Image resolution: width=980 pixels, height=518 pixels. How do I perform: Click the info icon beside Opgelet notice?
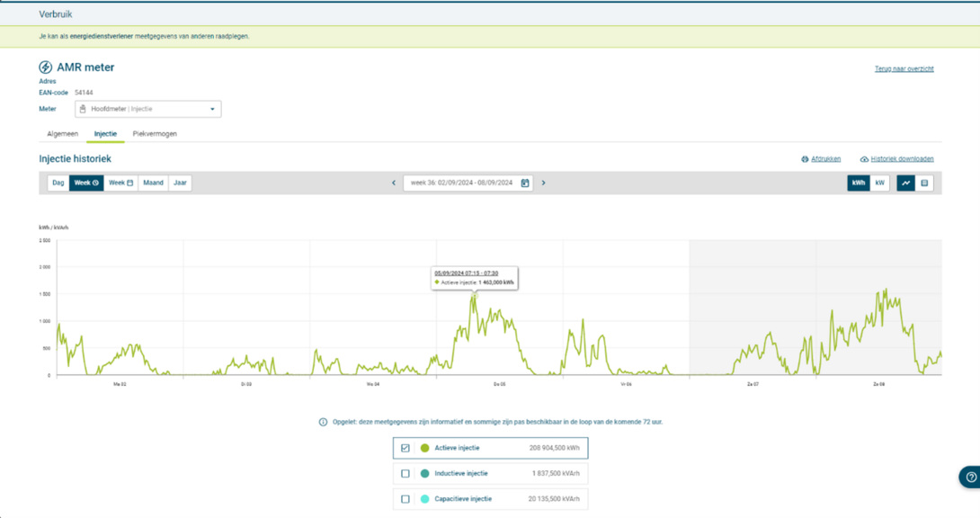click(324, 422)
